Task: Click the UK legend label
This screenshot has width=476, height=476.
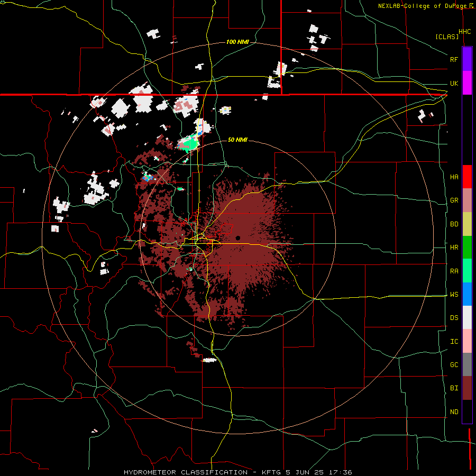Action: point(454,83)
